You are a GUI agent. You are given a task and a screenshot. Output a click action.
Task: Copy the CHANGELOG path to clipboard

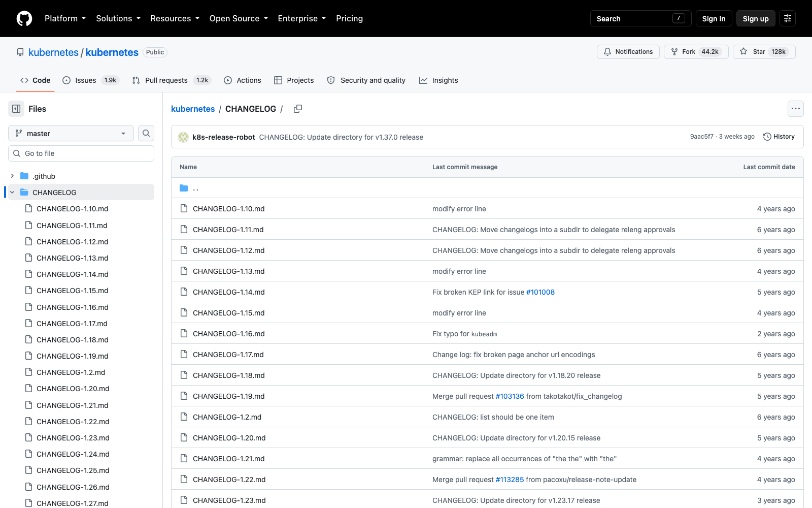pyautogui.click(x=298, y=109)
